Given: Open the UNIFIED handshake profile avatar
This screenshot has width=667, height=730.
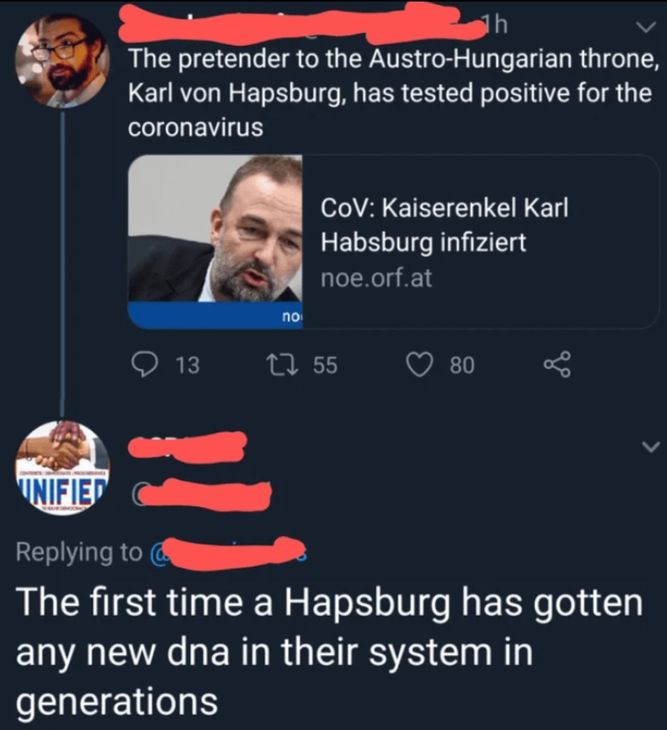Looking at the screenshot, I should click(62, 467).
